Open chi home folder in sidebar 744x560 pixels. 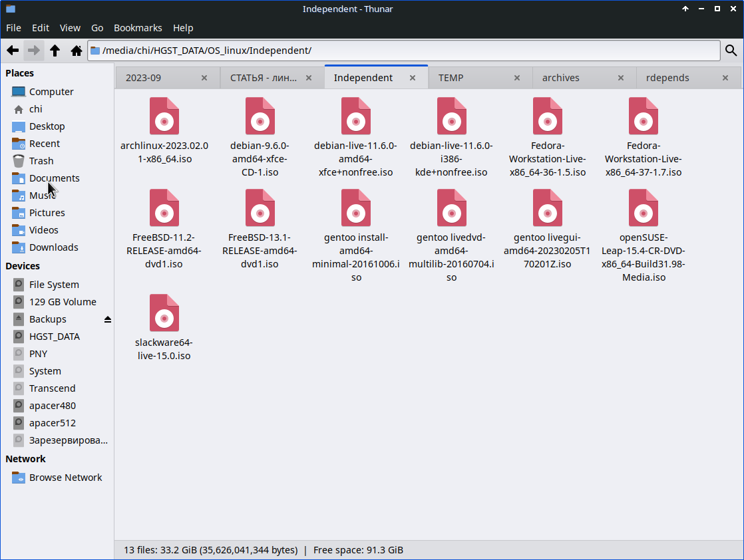coord(57,109)
